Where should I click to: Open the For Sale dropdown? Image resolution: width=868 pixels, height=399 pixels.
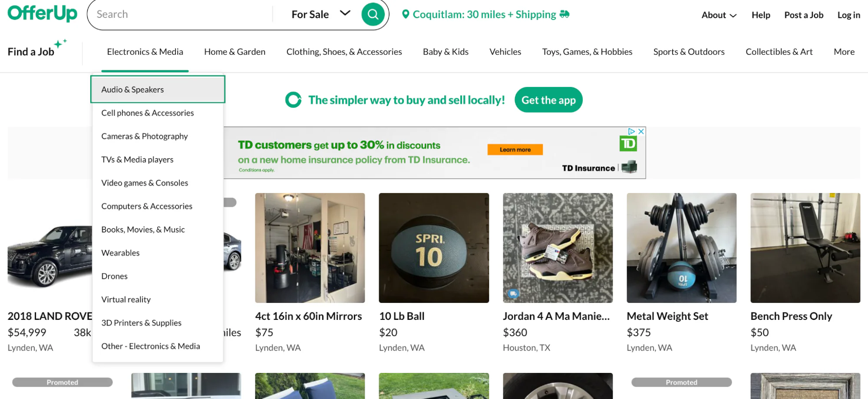[320, 14]
